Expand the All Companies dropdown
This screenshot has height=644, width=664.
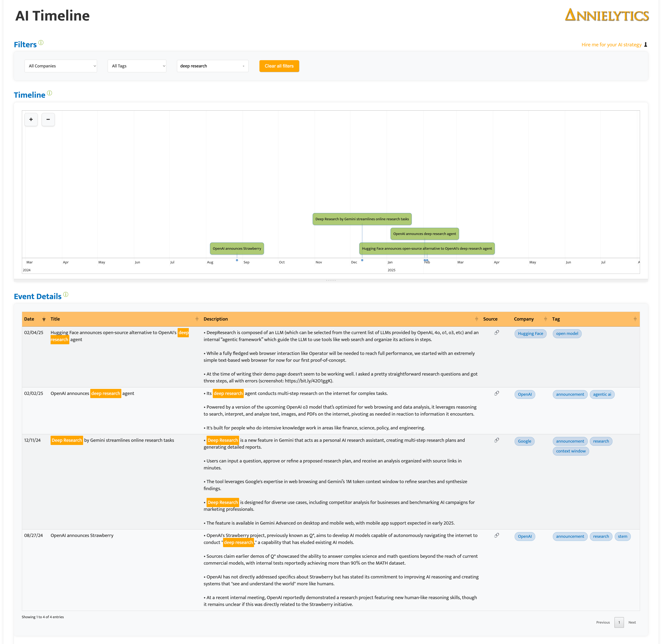pos(61,66)
